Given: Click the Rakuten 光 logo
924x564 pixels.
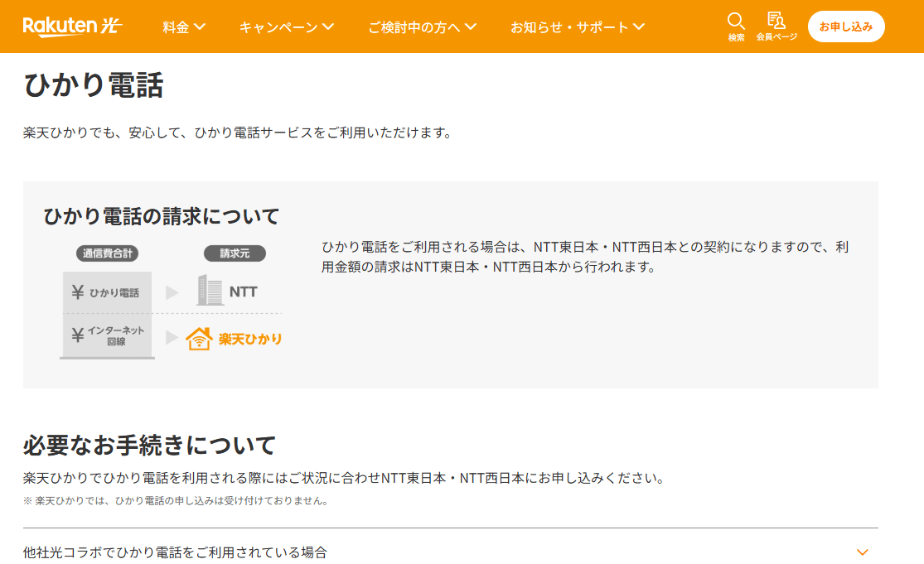Looking at the screenshot, I should tap(72, 27).
